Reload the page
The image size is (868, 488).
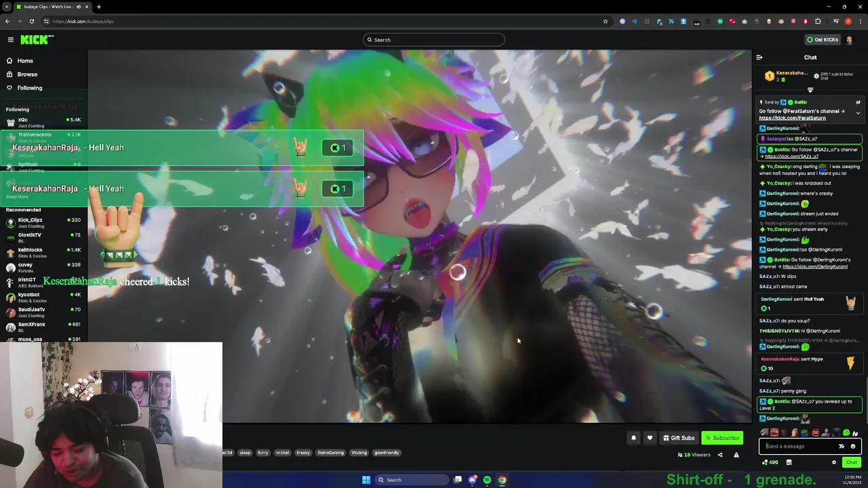pyautogui.click(x=31, y=21)
